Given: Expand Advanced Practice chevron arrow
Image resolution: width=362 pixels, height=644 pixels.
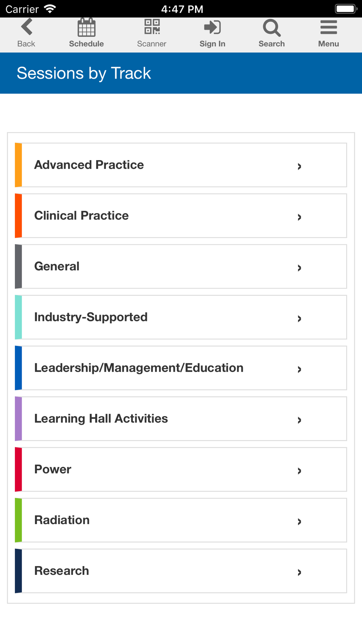Looking at the screenshot, I should click(299, 166).
